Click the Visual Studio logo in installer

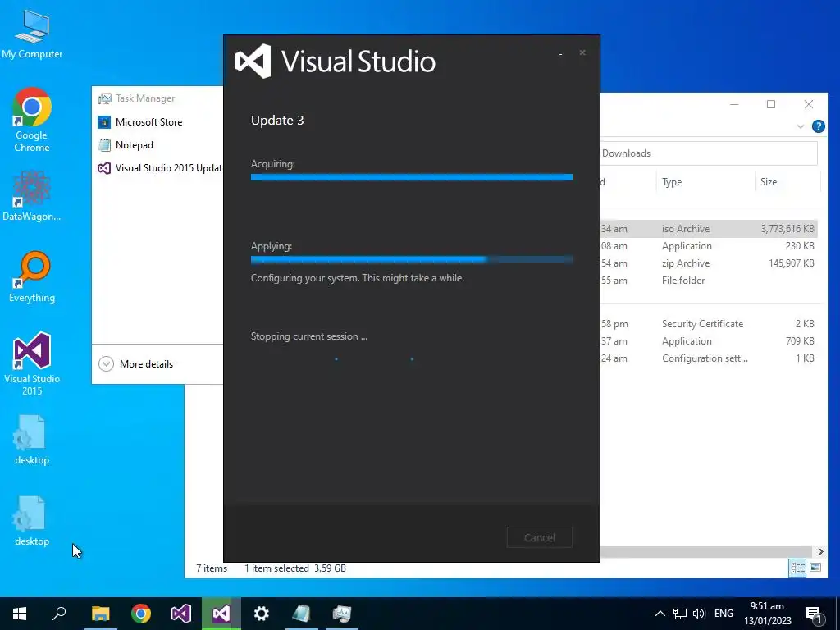(253, 61)
